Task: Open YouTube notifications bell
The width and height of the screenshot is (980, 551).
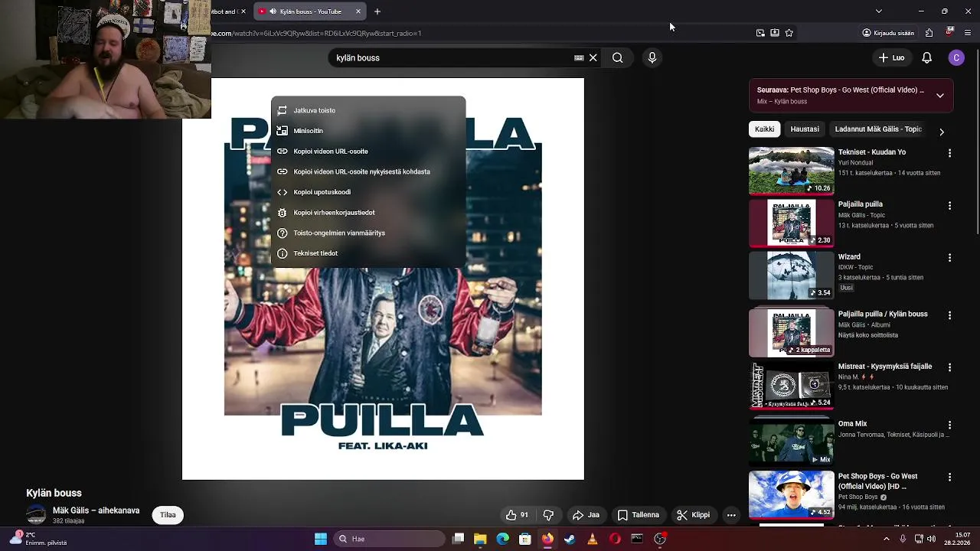Action: pyautogui.click(x=926, y=57)
